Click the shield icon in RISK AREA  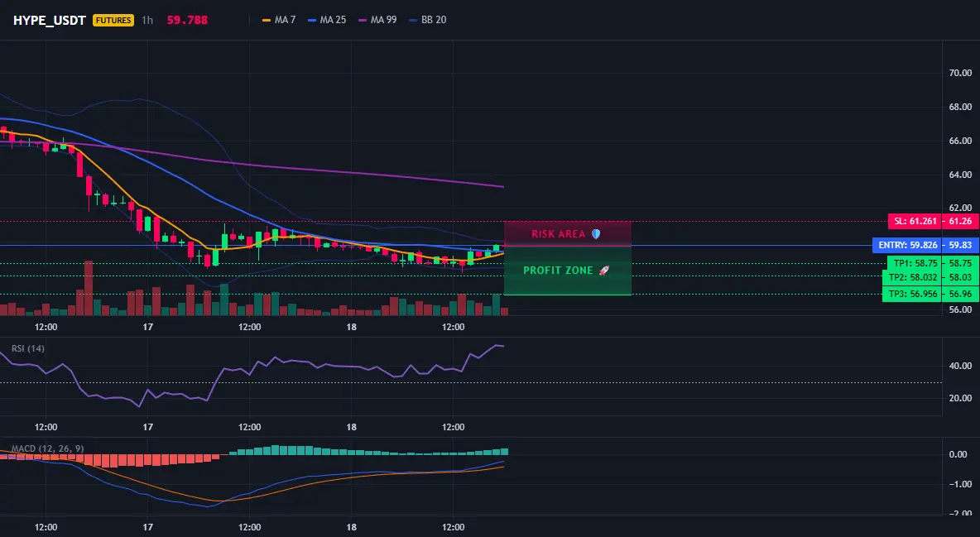(596, 234)
